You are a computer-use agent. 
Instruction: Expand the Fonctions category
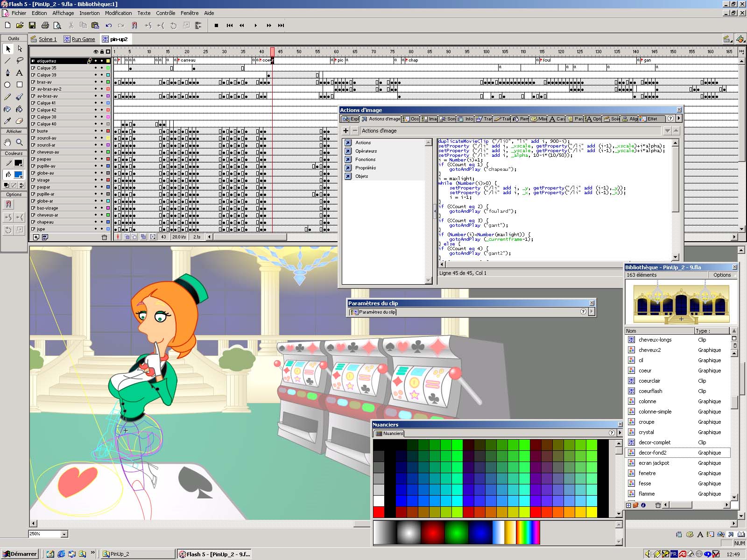tap(348, 160)
